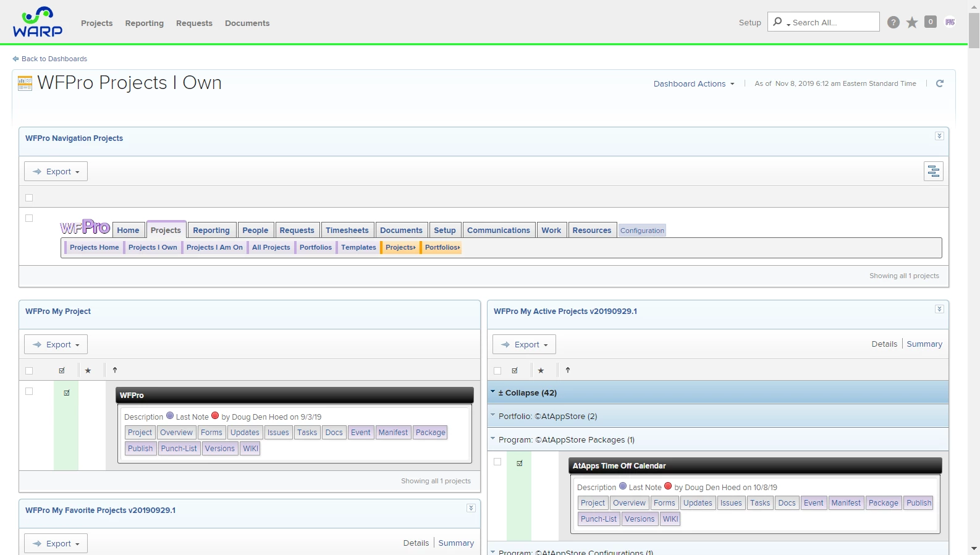The width and height of the screenshot is (980, 555).
Task: Open the Reporting top menu
Action: (144, 23)
